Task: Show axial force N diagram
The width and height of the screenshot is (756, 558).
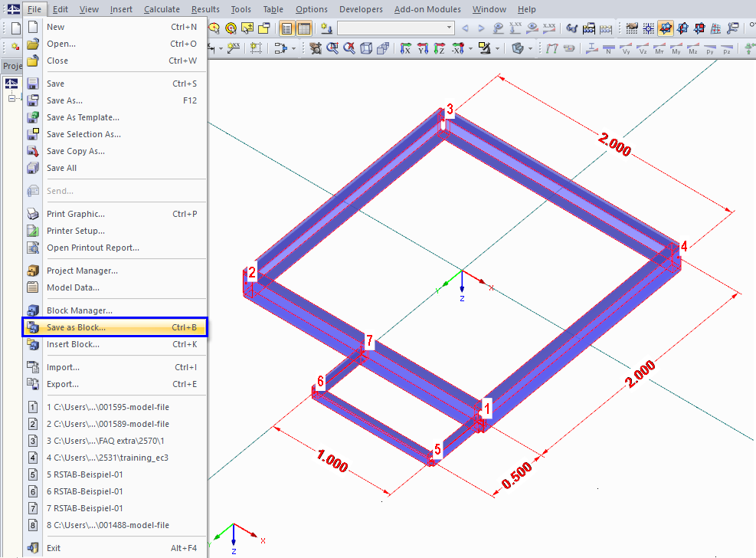Action: tap(608, 48)
